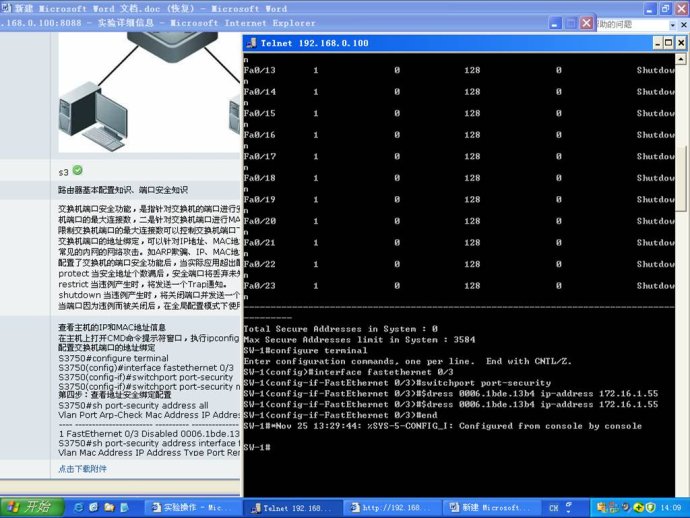Click 'Max Secure Addresses limit' line
The image size is (690, 518).
(x=360, y=340)
